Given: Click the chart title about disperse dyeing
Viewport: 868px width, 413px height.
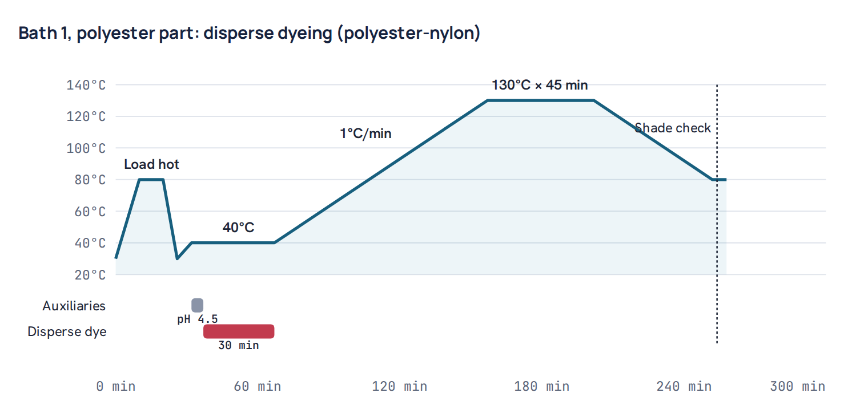Looking at the screenshot, I should point(250,33).
